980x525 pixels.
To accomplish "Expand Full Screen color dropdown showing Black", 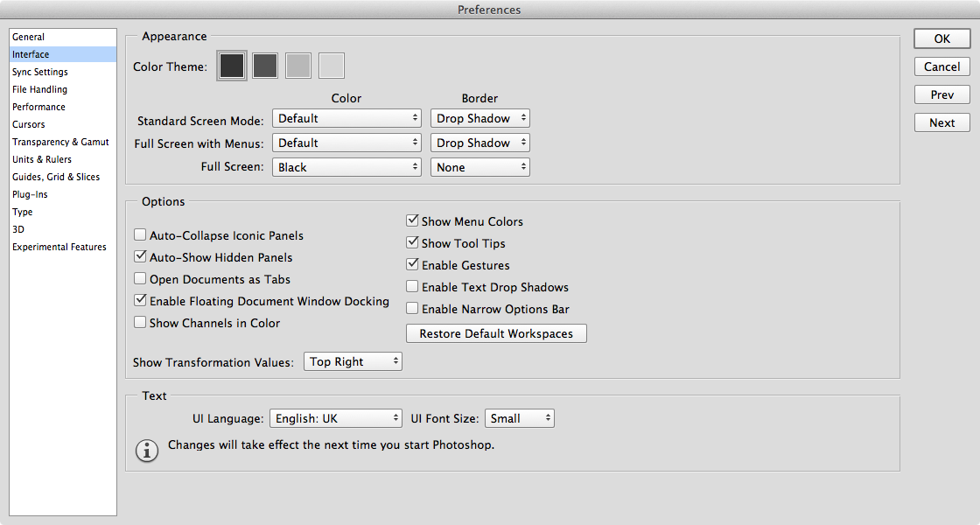I will pos(346,167).
